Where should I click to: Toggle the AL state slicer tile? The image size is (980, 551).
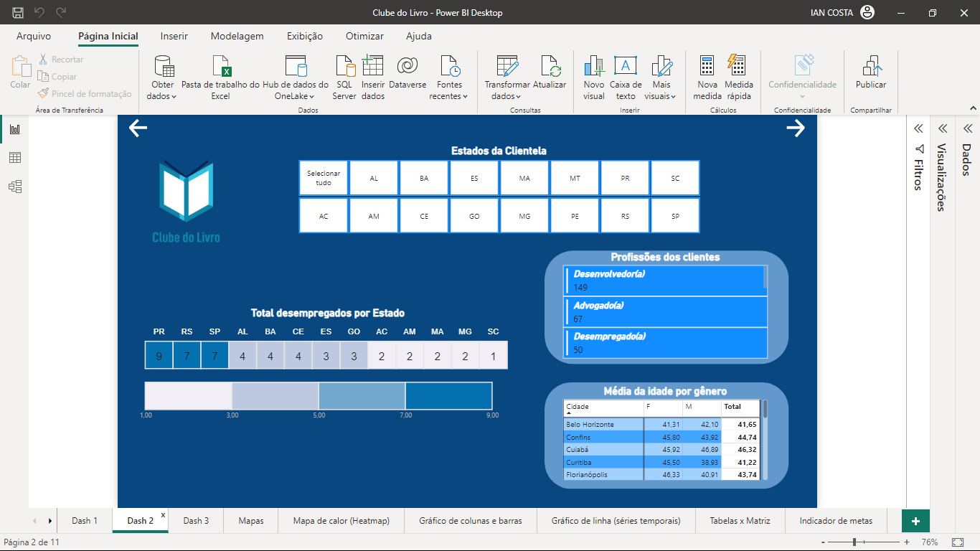[374, 178]
